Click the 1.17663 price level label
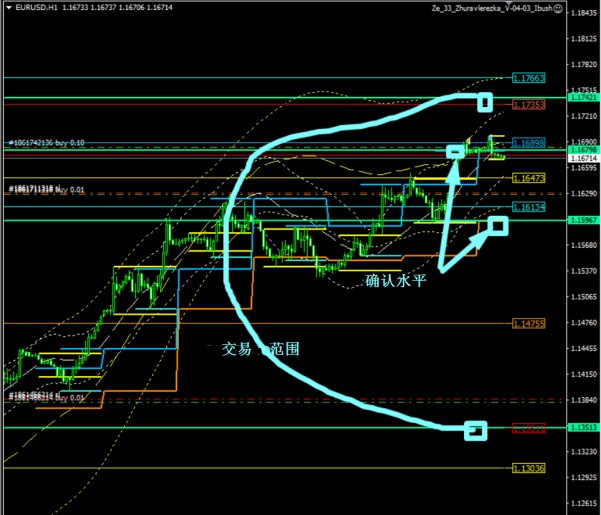The width and height of the screenshot is (601, 515). tap(528, 77)
